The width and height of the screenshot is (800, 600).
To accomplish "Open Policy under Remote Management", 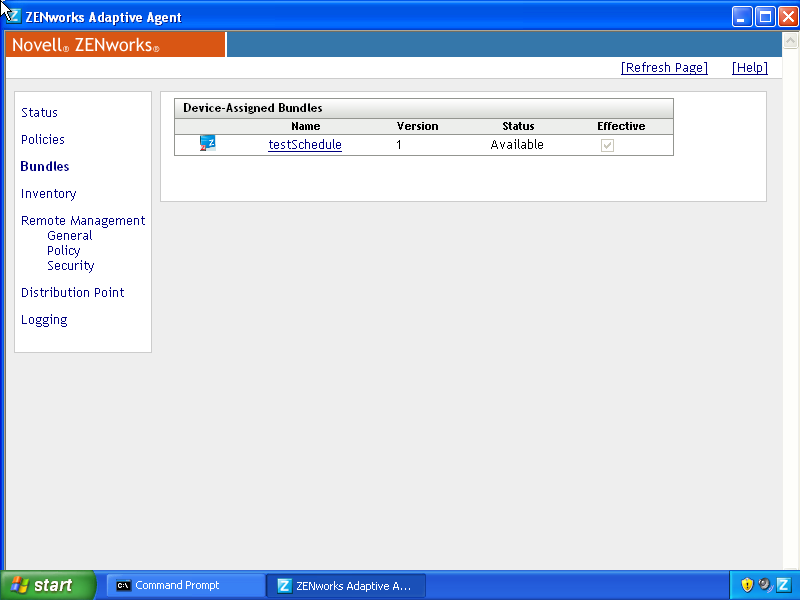I will tap(64, 251).
